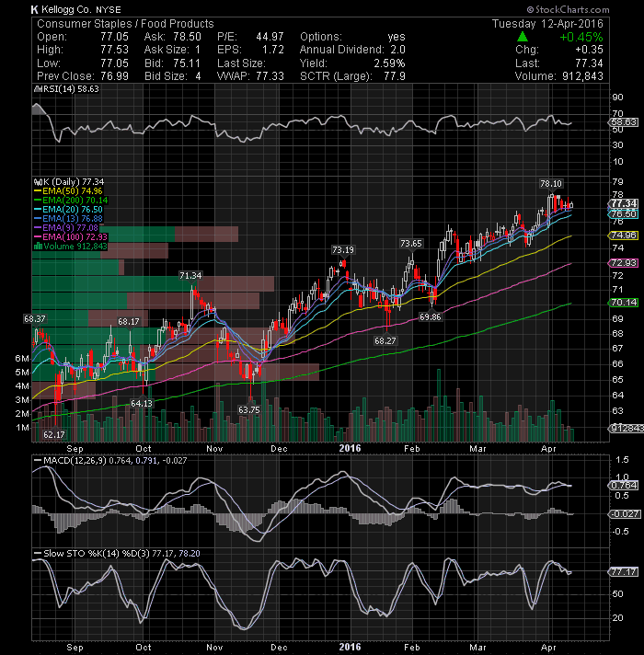This screenshot has height=655, width=644.
Task: Click the 58.63 RSI axis value tag
Action: tap(624, 122)
